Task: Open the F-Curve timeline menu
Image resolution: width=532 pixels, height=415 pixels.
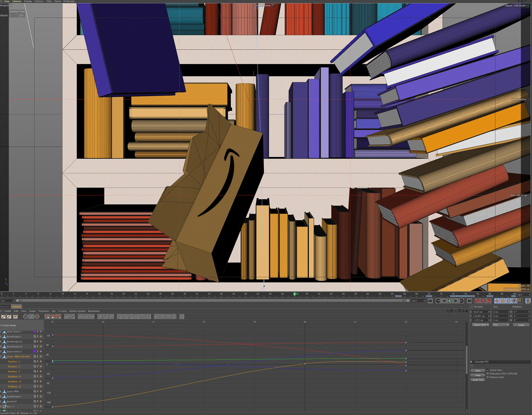Action: tap(62, 311)
